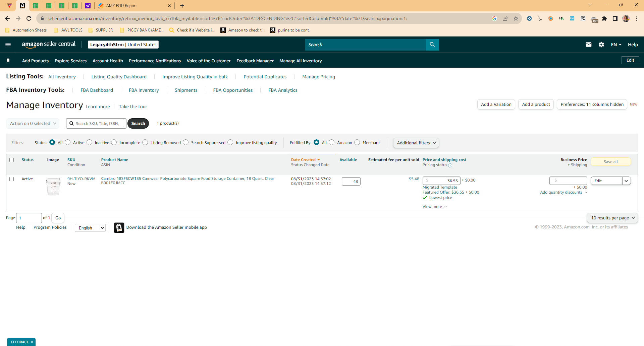
Task: Tick the select-all checkbox in the table header
Action: point(12,160)
